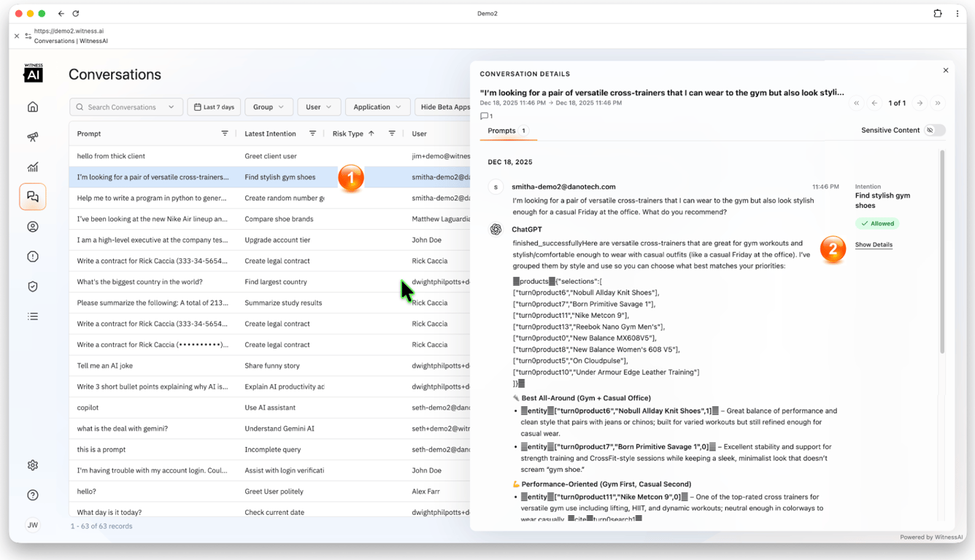Viewport: 975px width, 560px height.
Task: Open the Application filter dropdown
Action: pos(377,107)
